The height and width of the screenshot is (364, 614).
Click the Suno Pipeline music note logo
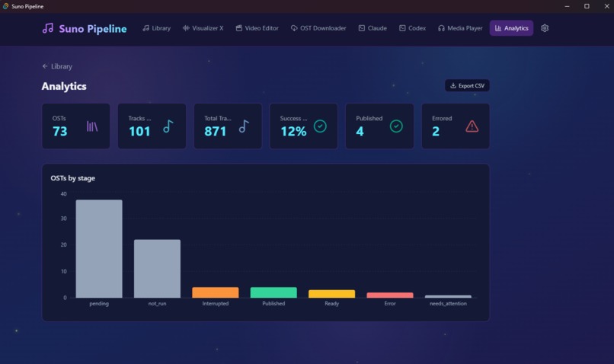(48, 28)
